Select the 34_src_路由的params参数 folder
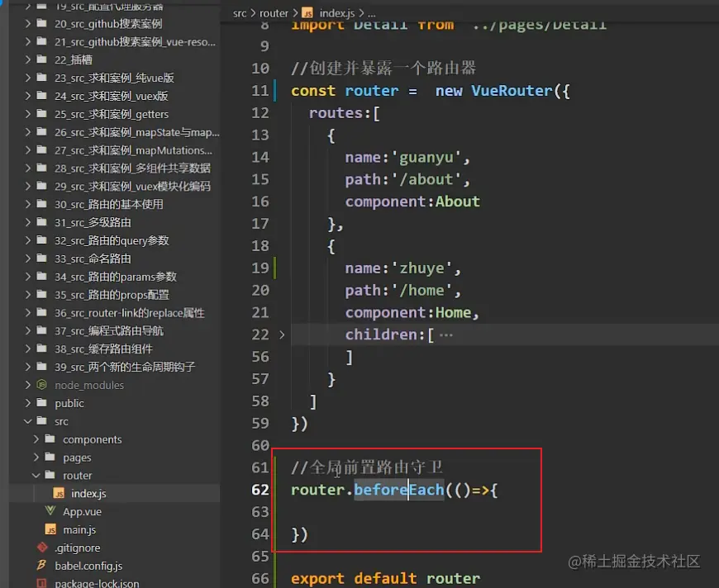The height and width of the screenshot is (588, 719). pyautogui.click(x=115, y=277)
